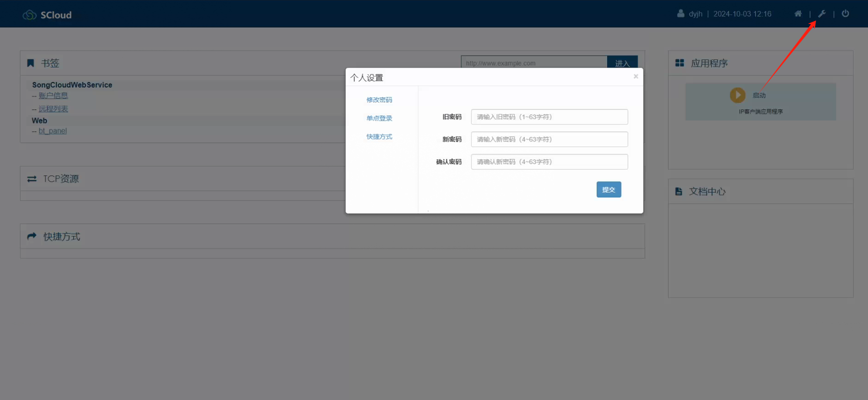Click the user avatar icon beside dyjh

(681, 13)
